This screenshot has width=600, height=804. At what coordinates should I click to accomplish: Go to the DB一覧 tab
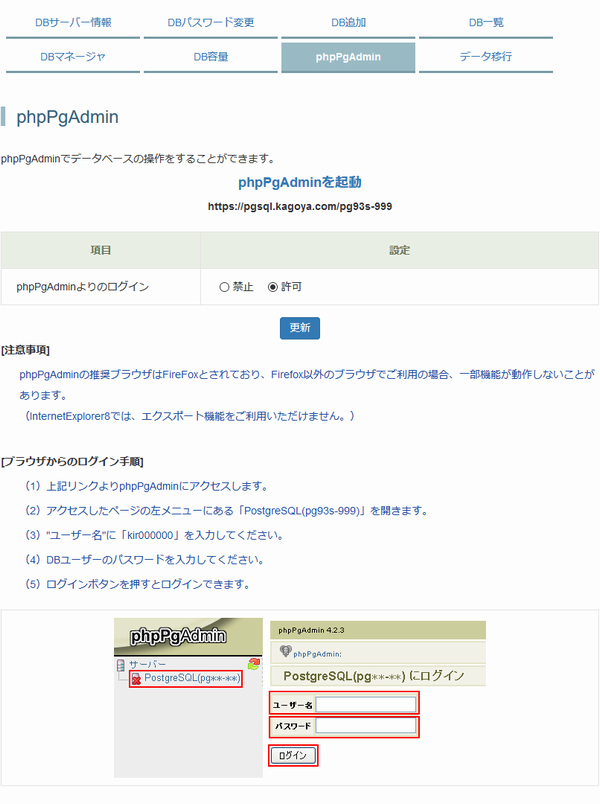pos(486,23)
